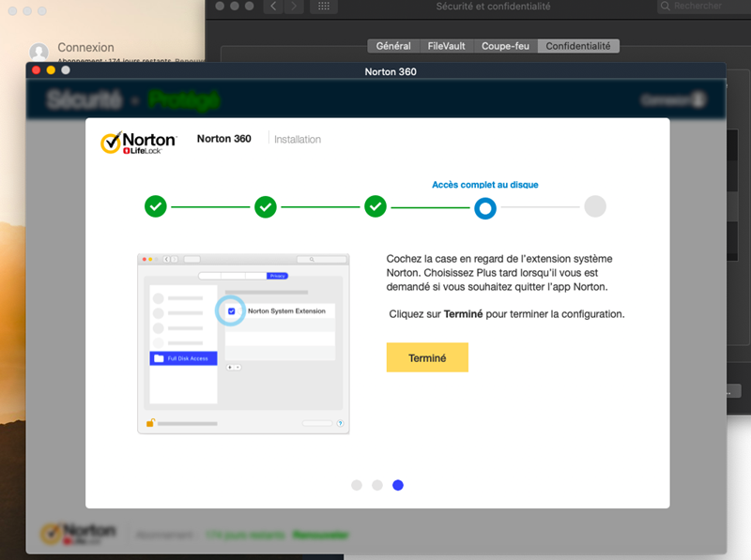Click the Norton LifeLock logo in the dialog

pos(138,143)
